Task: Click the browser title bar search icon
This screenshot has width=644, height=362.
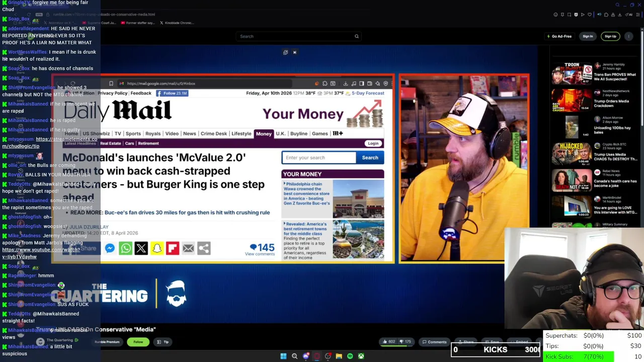Action: pos(617,5)
